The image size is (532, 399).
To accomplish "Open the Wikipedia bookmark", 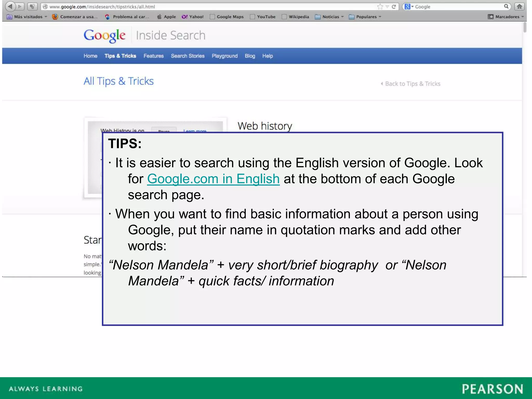I will coord(296,17).
